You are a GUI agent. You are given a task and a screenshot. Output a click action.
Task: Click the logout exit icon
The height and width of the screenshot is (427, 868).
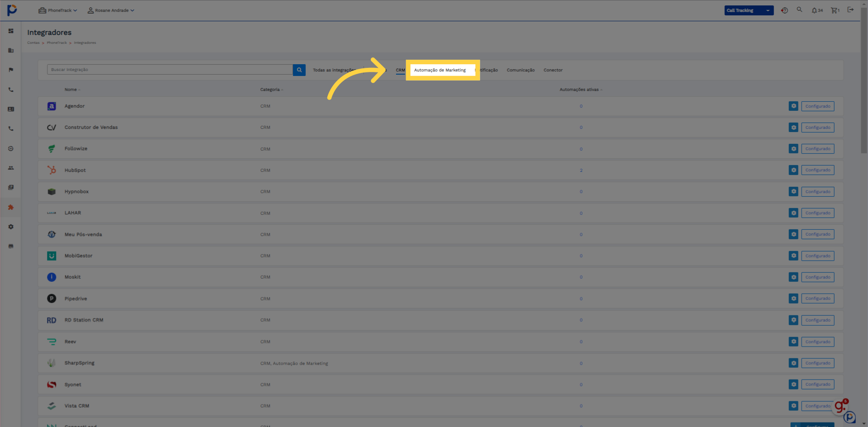point(850,9)
